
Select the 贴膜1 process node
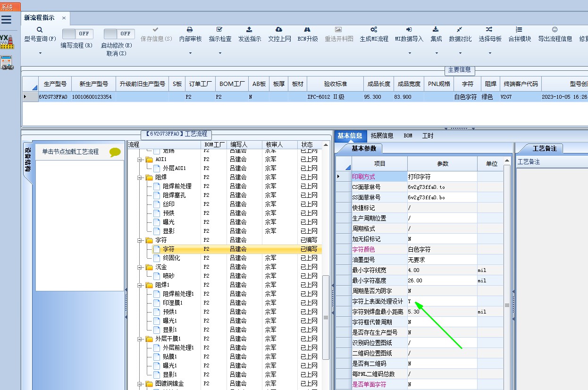[x=170, y=357]
